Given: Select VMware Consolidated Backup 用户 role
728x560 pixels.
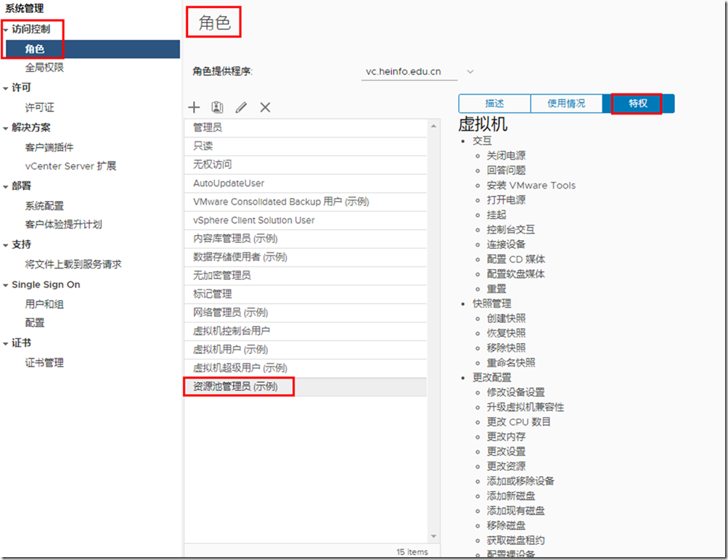Looking at the screenshot, I should (306, 202).
